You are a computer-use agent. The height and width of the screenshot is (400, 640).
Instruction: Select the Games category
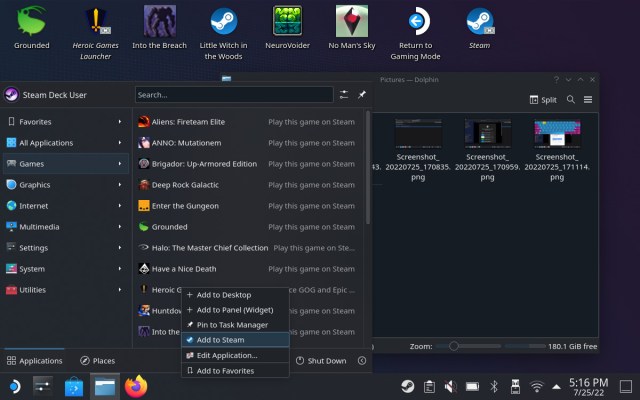66,164
